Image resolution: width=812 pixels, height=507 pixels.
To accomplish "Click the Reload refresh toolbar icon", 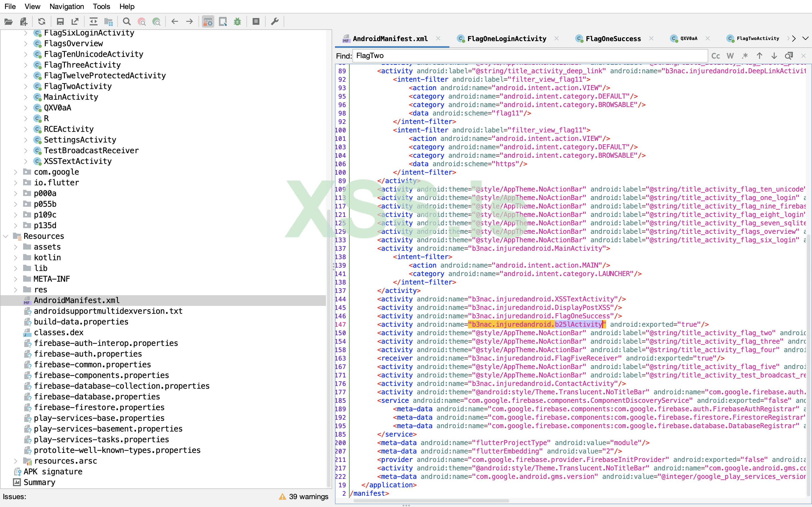I will pyautogui.click(x=42, y=22).
